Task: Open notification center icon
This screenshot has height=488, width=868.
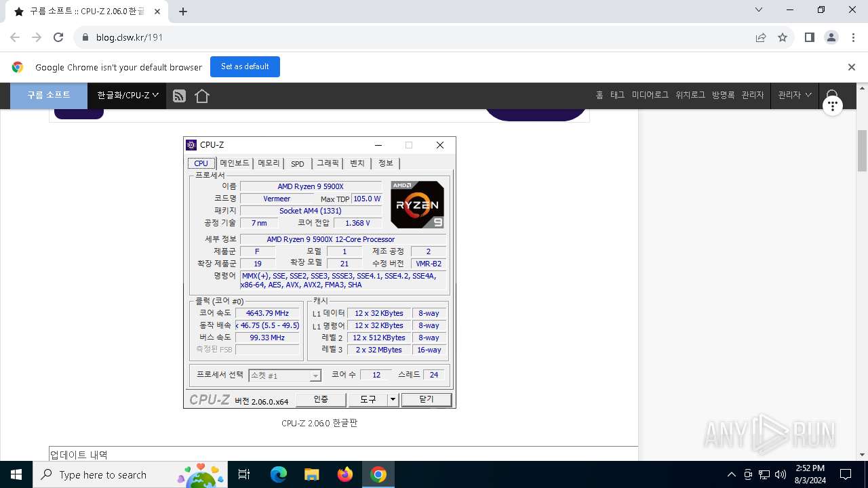Action: point(846,474)
